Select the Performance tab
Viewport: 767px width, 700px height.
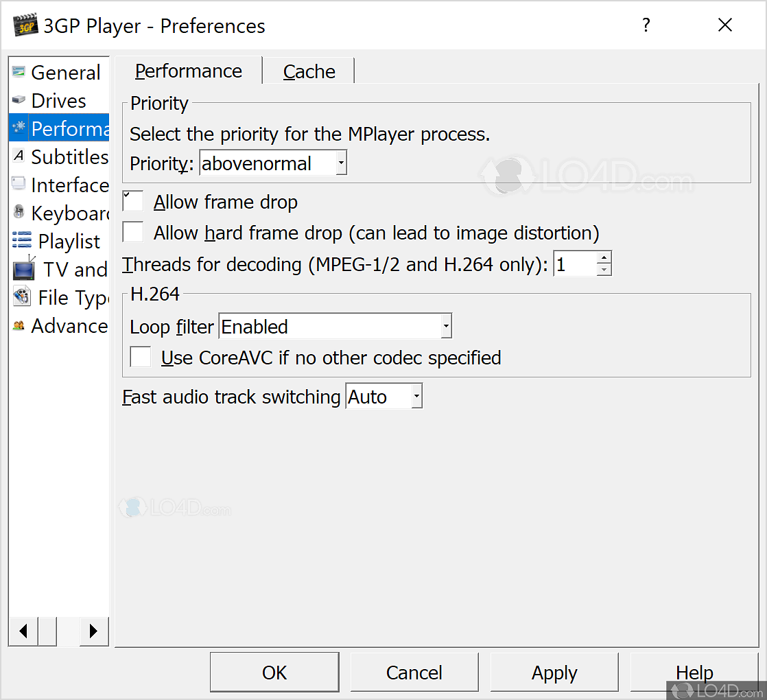188,71
